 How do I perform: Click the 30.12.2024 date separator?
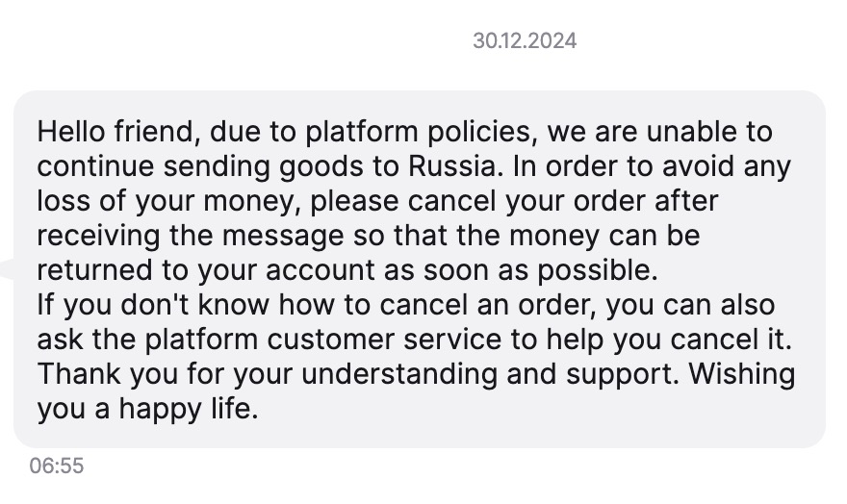(x=525, y=41)
